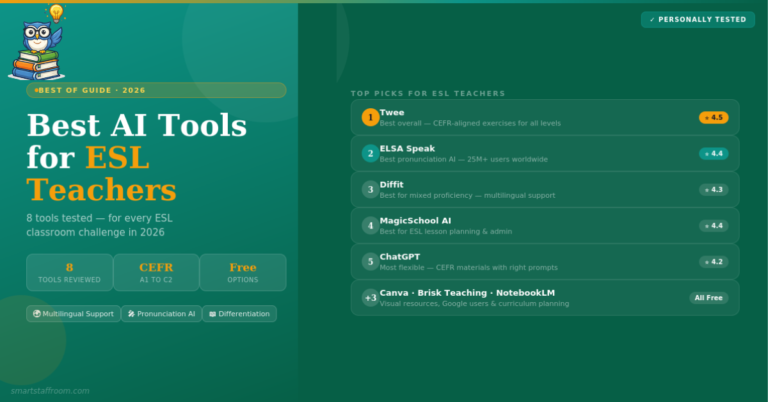This screenshot has height=402, width=768.
Task: Click the owl mascot logo
Action: point(37,43)
